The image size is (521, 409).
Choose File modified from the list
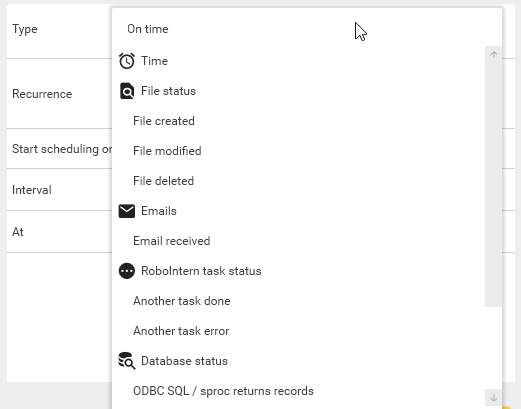pos(167,151)
